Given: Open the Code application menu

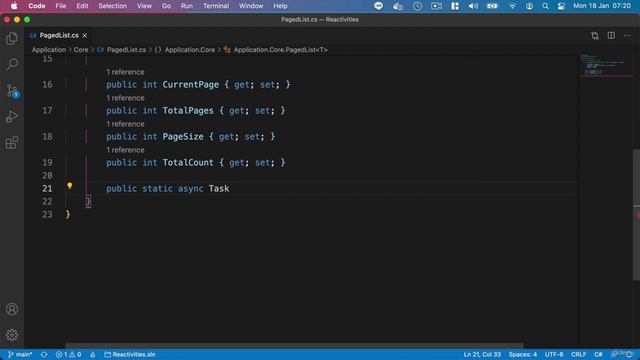Looking at the screenshot, I should (37, 6).
